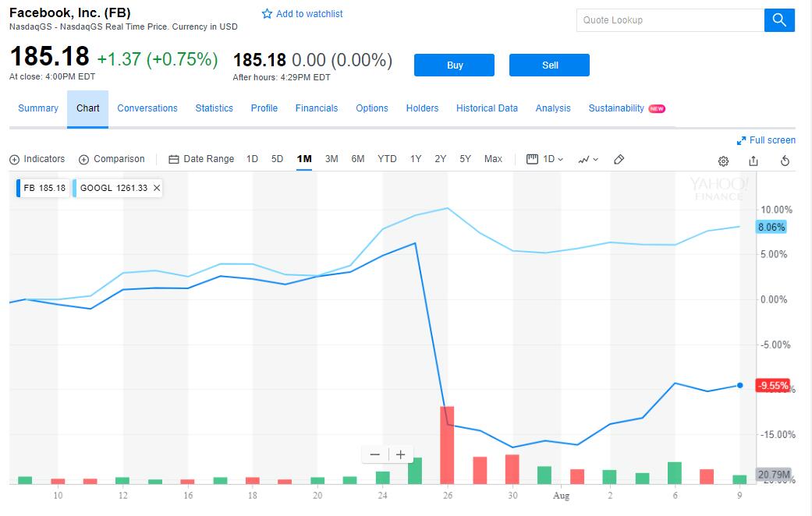Choose the 5Y time range
This screenshot has height=516, width=812.
pos(465,159)
